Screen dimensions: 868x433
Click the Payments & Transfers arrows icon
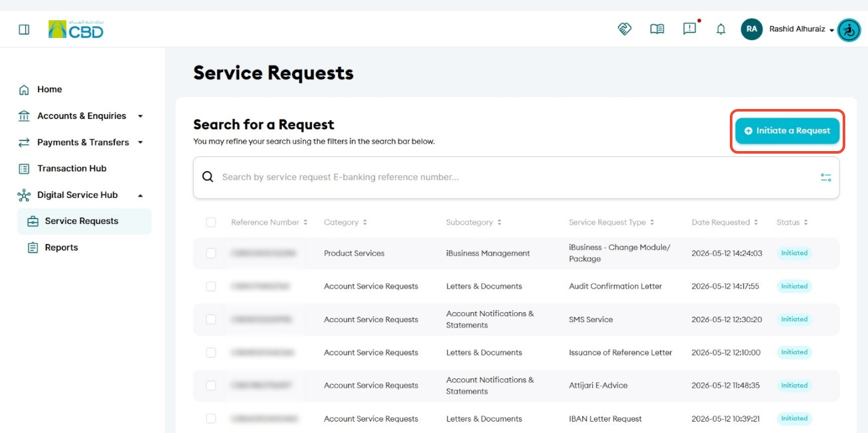[24, 142]
